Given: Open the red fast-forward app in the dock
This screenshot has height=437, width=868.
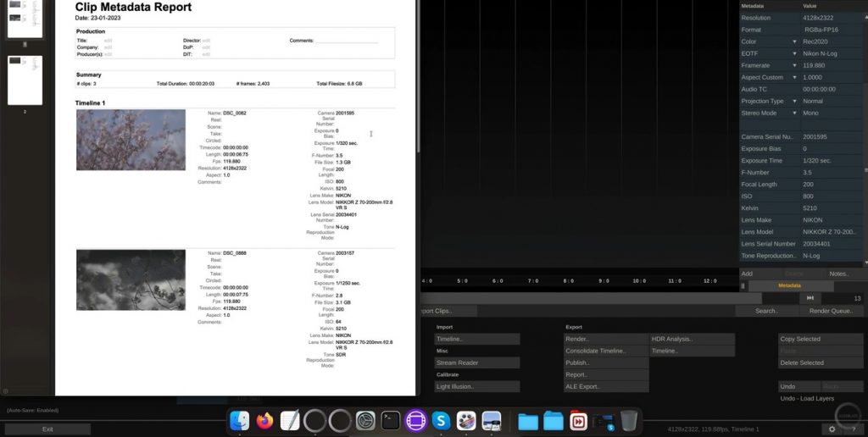Looking at the screenshot, I should point(578,422).
